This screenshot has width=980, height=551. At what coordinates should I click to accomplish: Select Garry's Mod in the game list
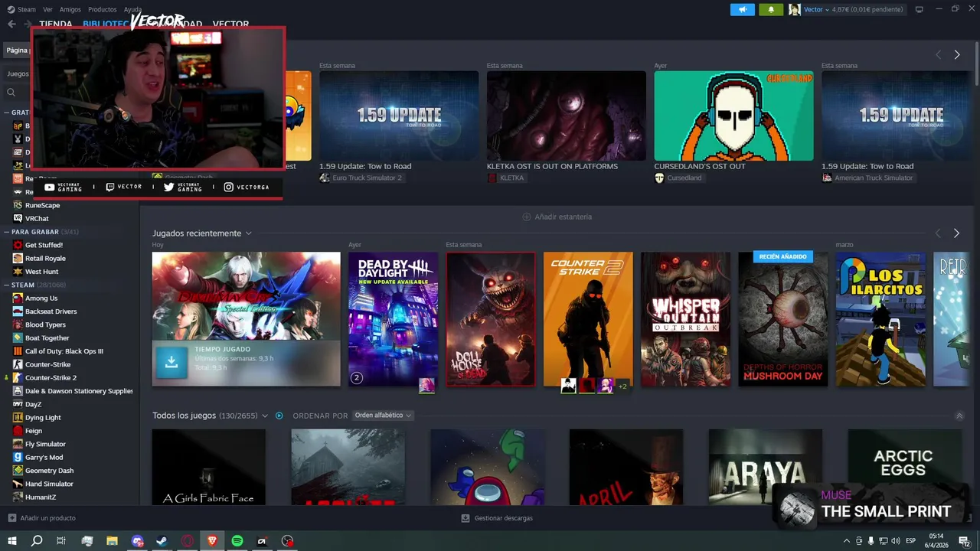pyautogui.click(x=44, y=458)
